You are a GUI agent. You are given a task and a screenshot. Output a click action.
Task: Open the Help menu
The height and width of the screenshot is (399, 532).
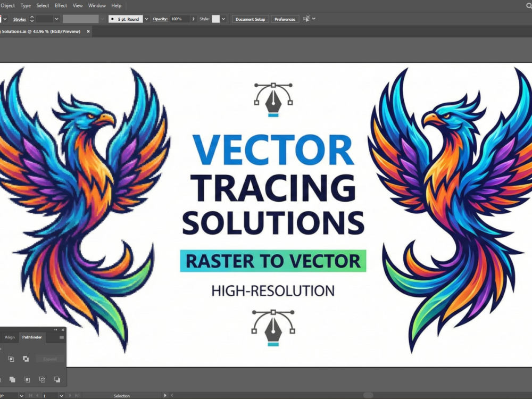(117, 5)
